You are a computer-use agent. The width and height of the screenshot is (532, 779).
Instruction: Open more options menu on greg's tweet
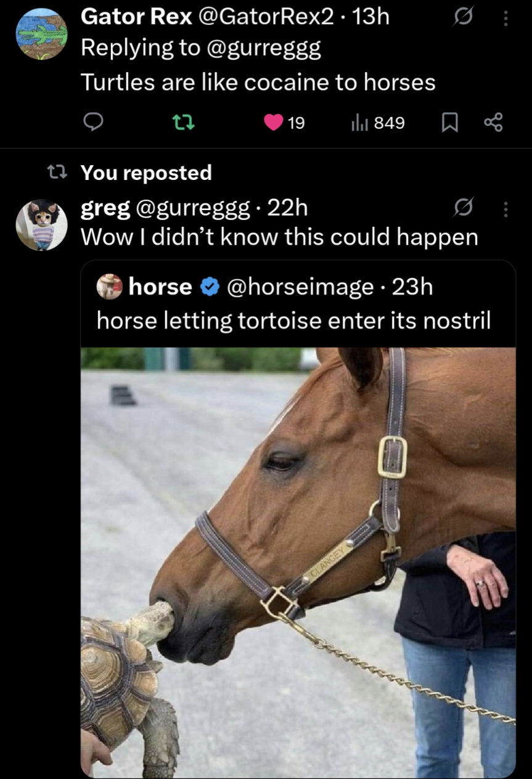coord(505,210)
